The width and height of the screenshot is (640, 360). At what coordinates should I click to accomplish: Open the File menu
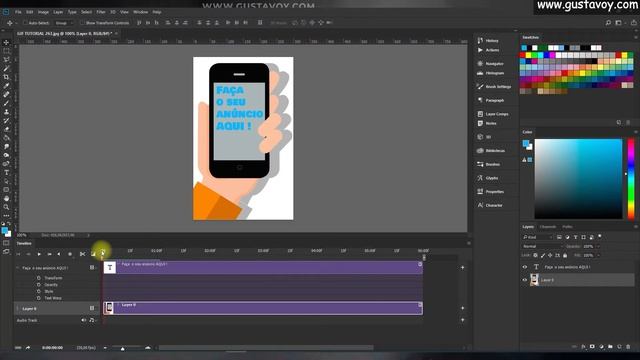[x=18, y=12]
